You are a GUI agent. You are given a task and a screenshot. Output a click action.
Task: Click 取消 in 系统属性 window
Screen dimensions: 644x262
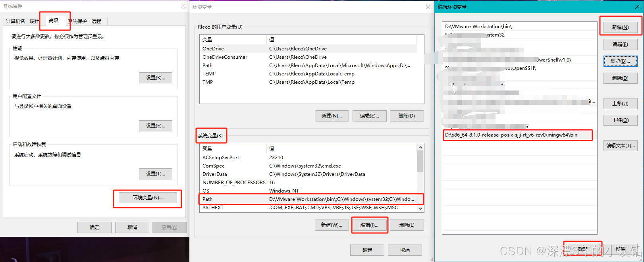(x=132, y=227)
